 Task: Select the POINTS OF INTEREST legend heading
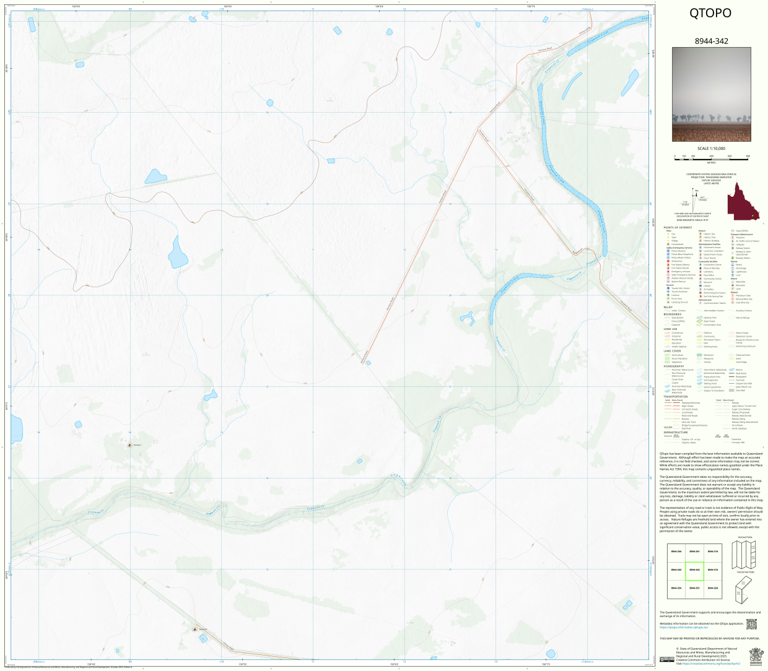pos(678,228)
